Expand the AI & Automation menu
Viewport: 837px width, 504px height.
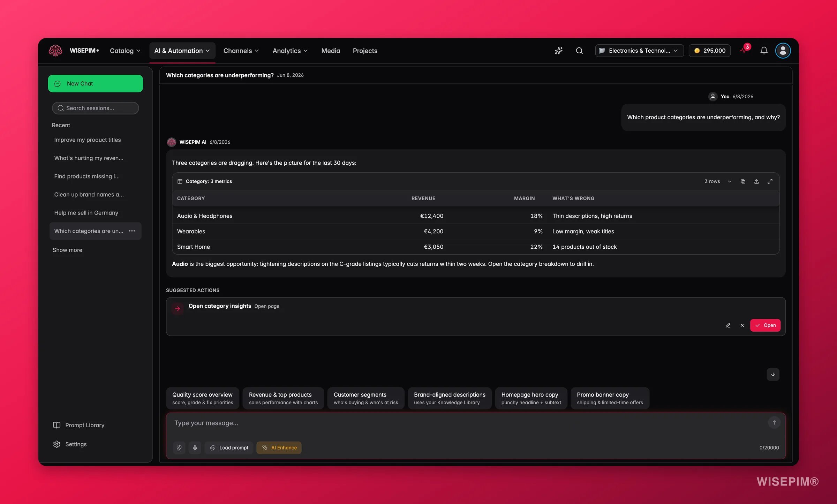click(x=182, y=51)
